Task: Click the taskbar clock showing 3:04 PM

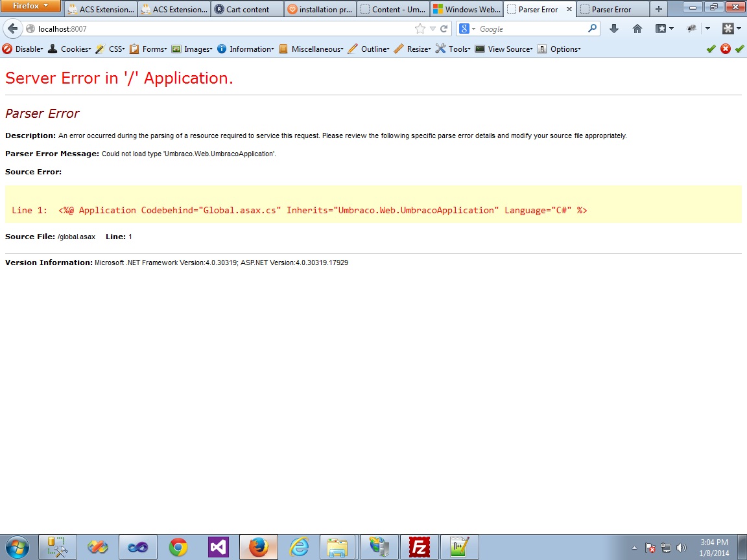Action: coord(714,548)
